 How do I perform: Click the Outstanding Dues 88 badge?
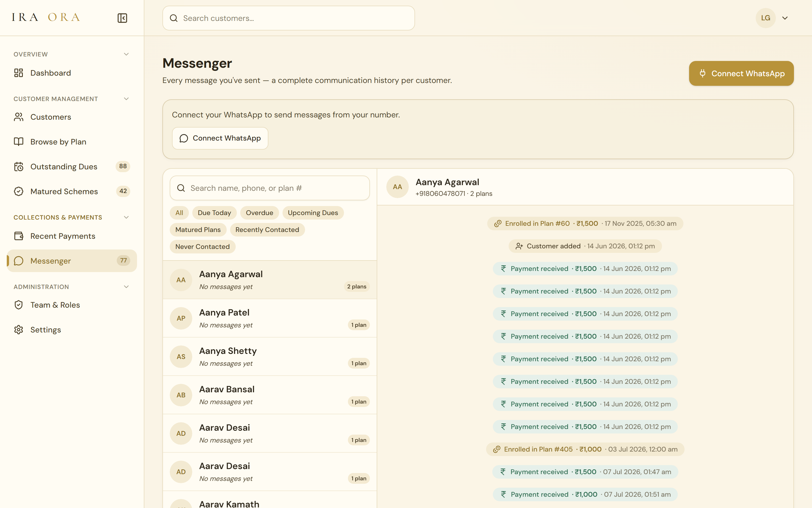pos(123,166)
